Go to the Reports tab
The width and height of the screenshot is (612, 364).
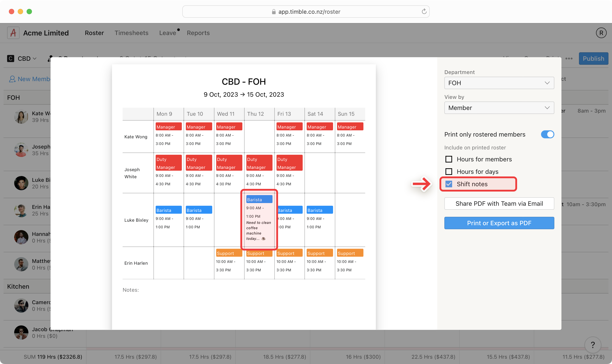(x=198, y=33)
